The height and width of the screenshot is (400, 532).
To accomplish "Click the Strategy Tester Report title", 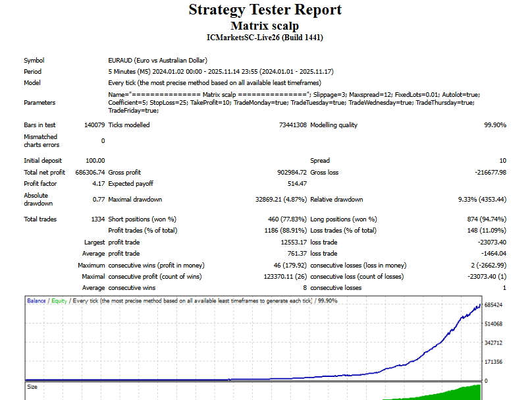I will click(x=265, y=10).
